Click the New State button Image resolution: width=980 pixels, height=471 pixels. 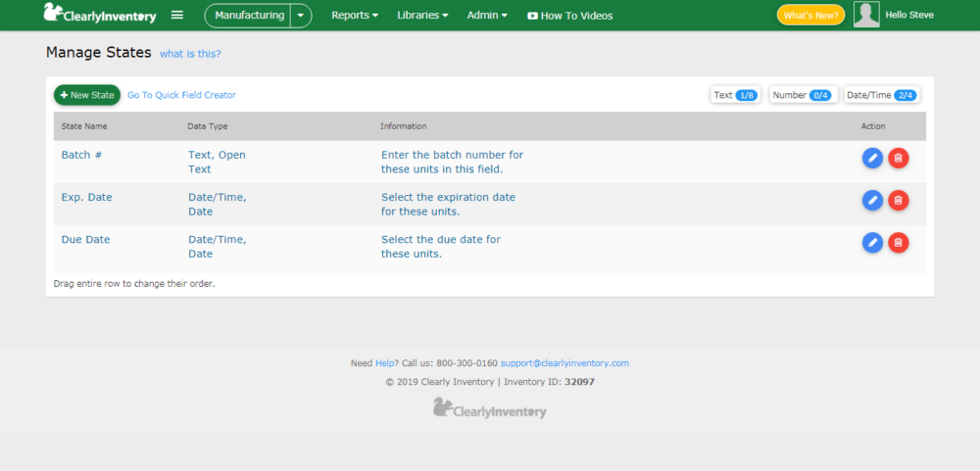tap(87, 95)
